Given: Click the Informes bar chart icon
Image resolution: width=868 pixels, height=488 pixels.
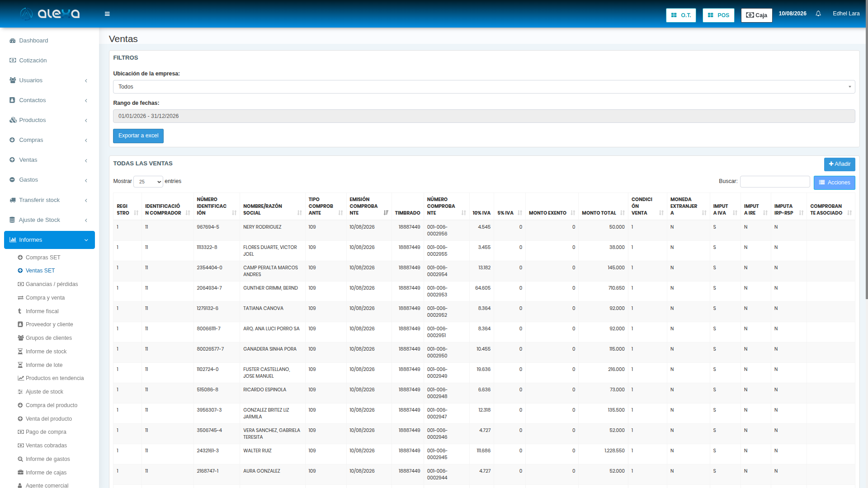Looking at the screenshot, I should 13,240.
